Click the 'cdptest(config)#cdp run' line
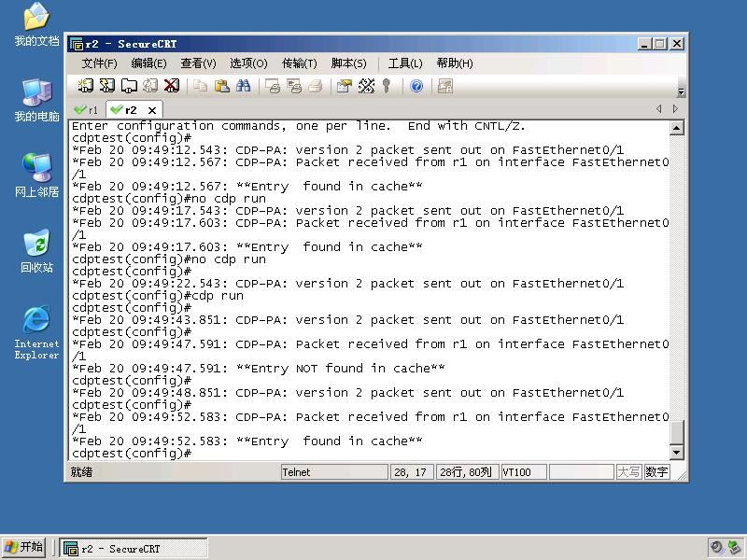This screenshot has height=560, width=747. tap(158, 296)
